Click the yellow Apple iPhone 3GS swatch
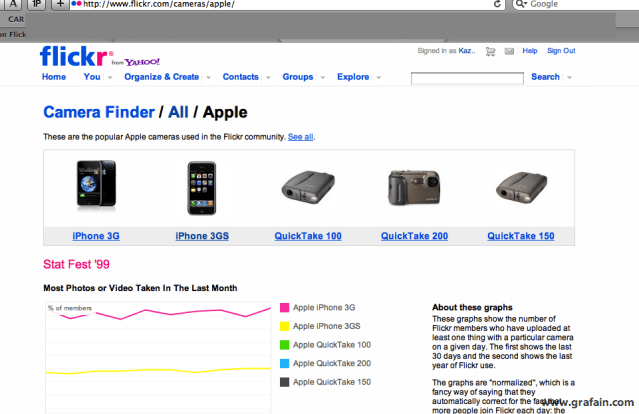 (x=284, y=326)
